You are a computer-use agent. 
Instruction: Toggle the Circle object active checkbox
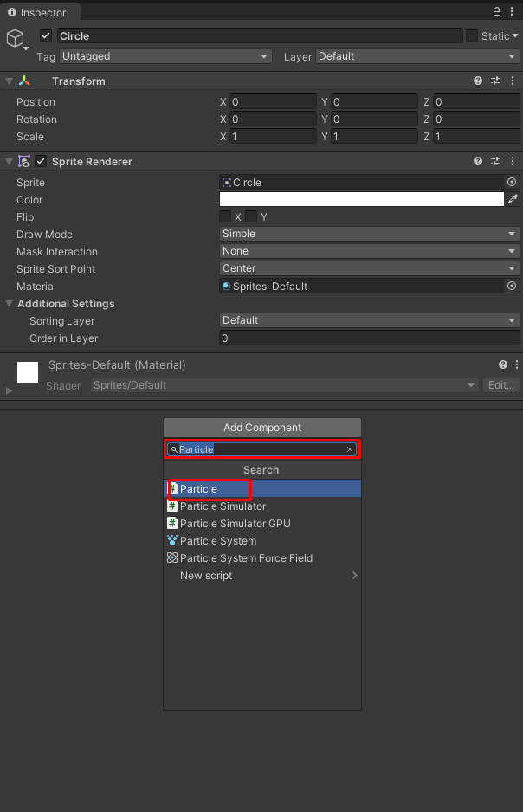pos(47,36)
